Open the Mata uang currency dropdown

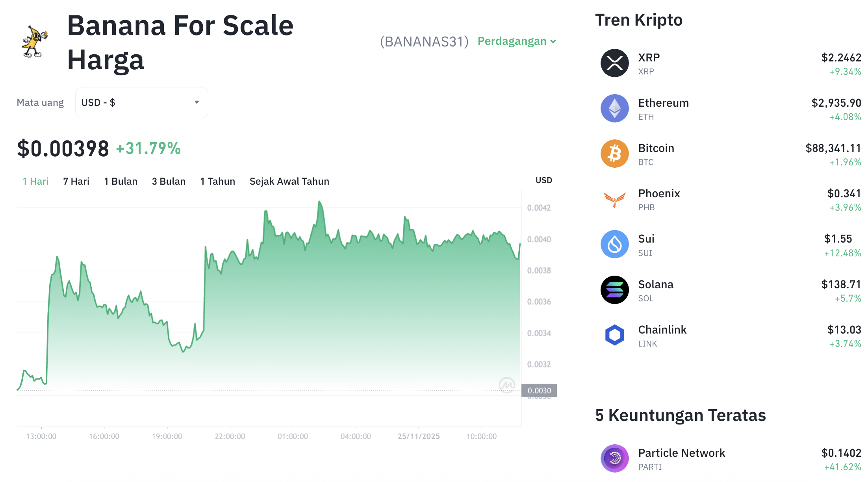(x=141, y=102)
